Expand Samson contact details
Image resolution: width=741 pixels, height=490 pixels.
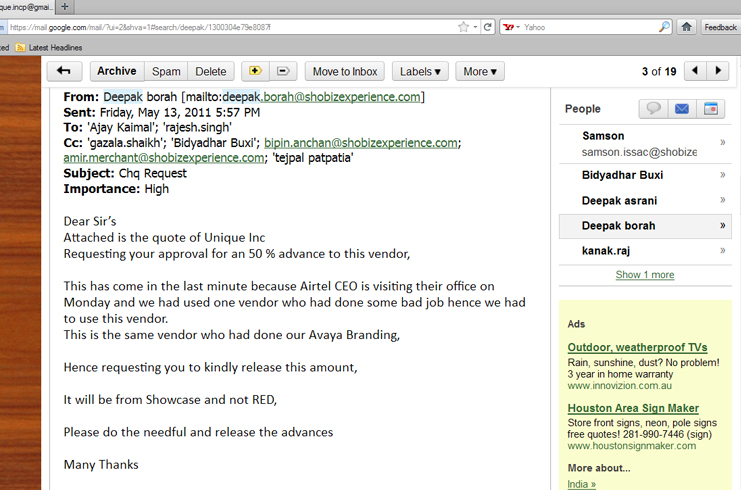722,143
